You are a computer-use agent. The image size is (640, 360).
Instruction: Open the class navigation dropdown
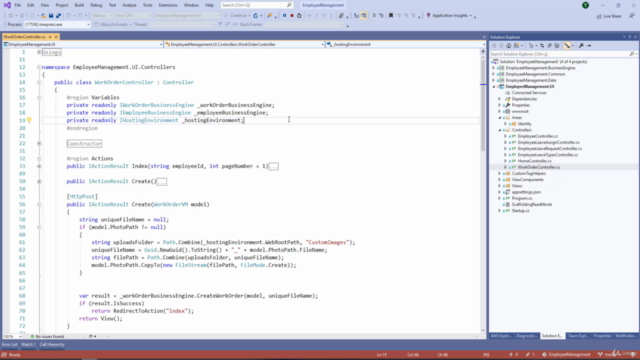click(244, 44)
